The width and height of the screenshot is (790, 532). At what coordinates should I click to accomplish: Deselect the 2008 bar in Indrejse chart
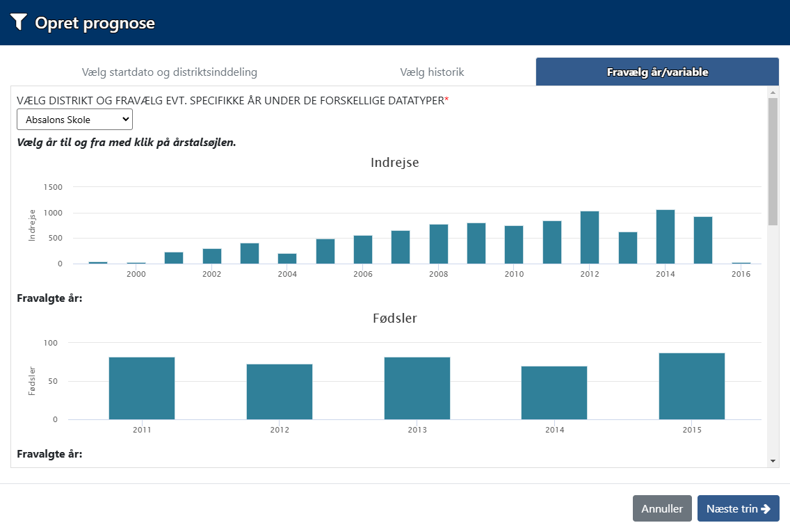pyautogui.click(x=439, y=244)
